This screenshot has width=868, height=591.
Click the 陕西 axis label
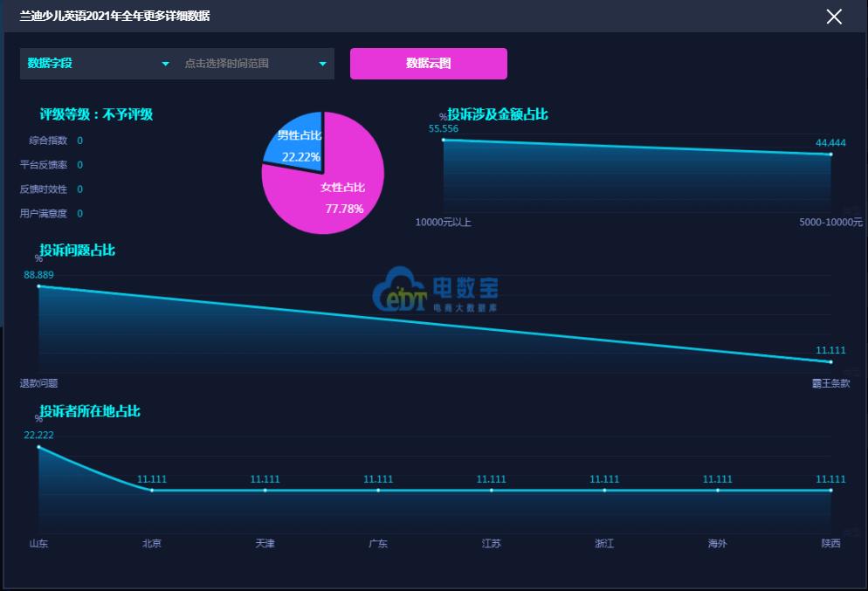(x=830, y=544)
